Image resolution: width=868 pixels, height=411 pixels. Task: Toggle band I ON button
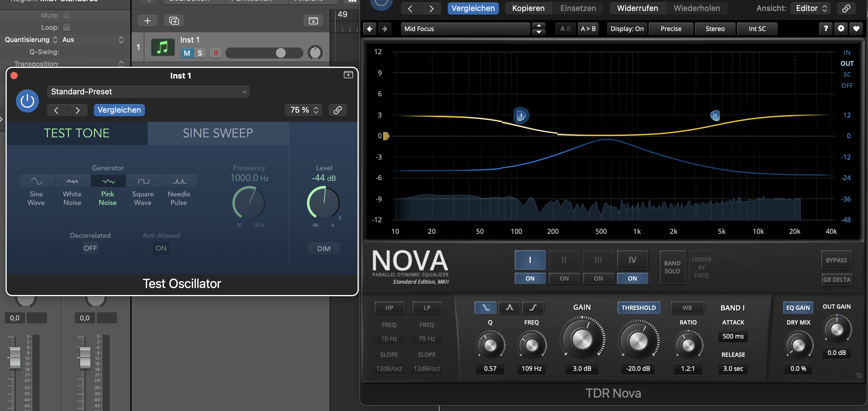tap(530, 278)
